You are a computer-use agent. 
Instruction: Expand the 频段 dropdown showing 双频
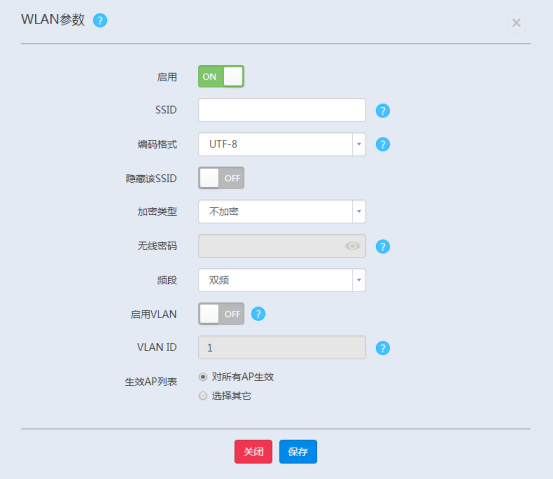[x=282, y=280]
